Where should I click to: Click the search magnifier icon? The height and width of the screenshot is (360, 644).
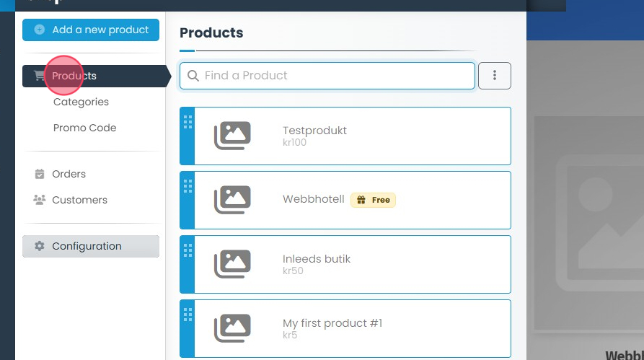point(193,76)
